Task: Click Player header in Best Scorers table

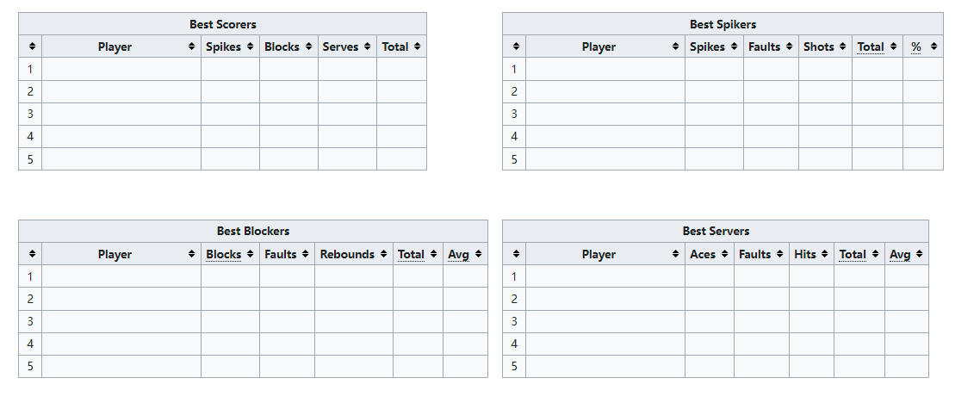Action: [x=115, y=46]
